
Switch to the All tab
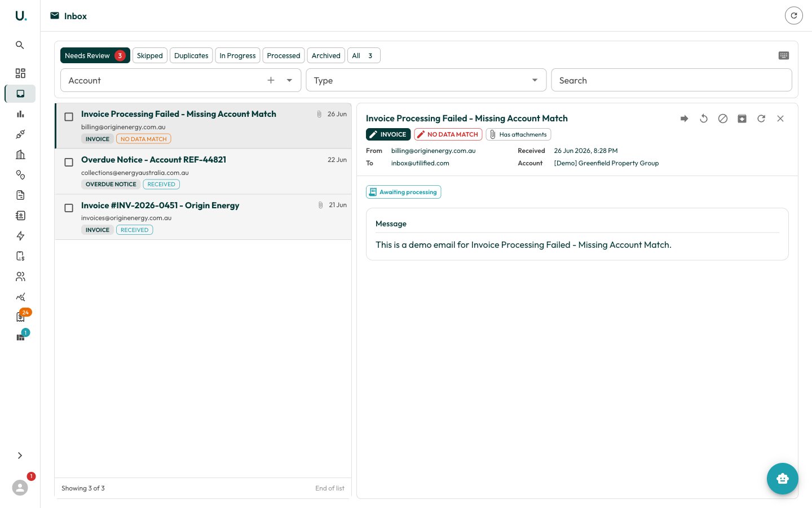pyautogui.click(x=364, y=55)
